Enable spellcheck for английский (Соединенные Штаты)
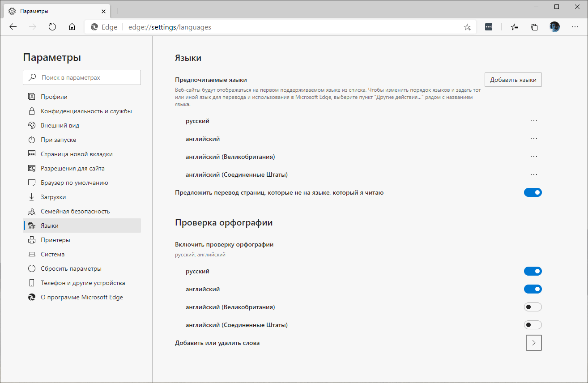Viewport: 588px width, 383px height. coord(533,325)
